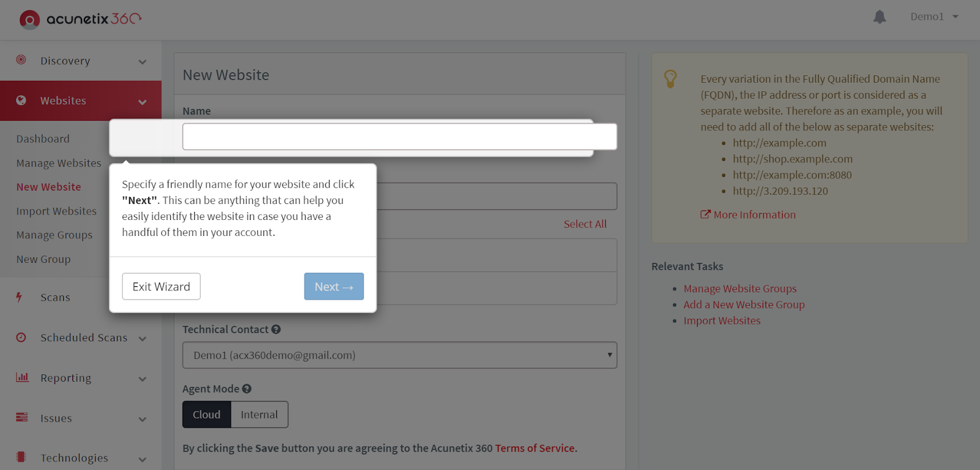Click the Acunetix 360 logo
The width and height of the screenshot is (980, 470).
click(x=80, y=19)
